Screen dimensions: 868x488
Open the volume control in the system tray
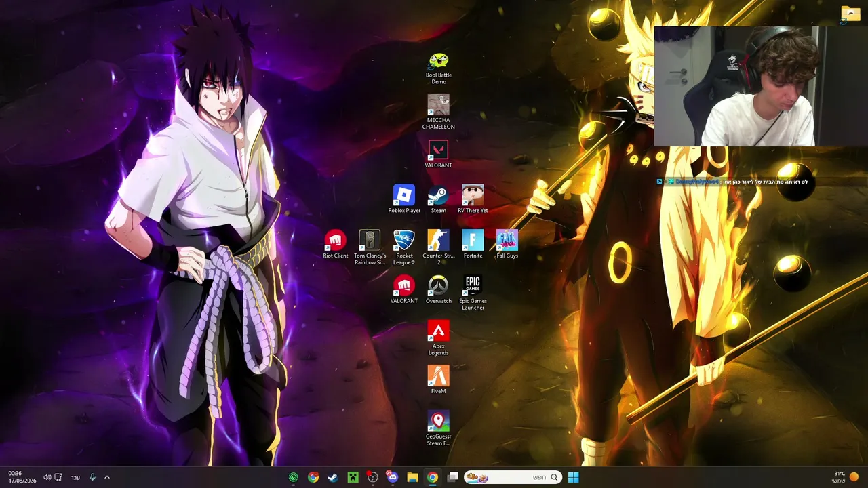point(47,477)
